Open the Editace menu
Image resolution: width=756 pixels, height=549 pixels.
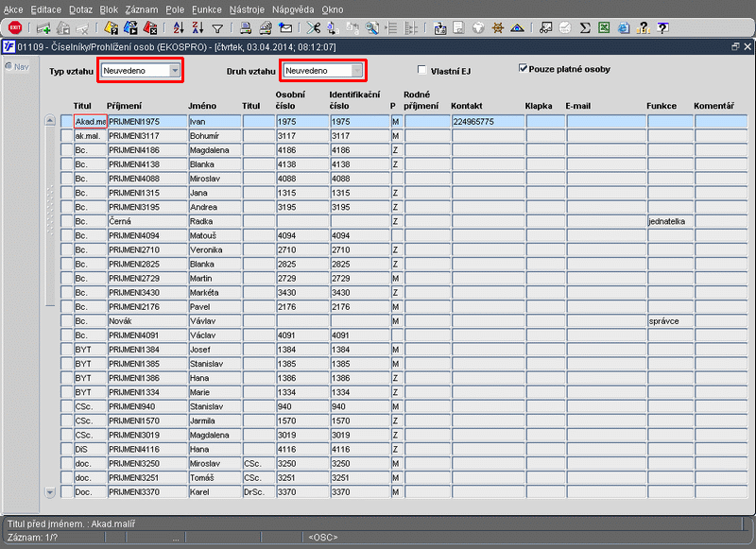[45, 9]
